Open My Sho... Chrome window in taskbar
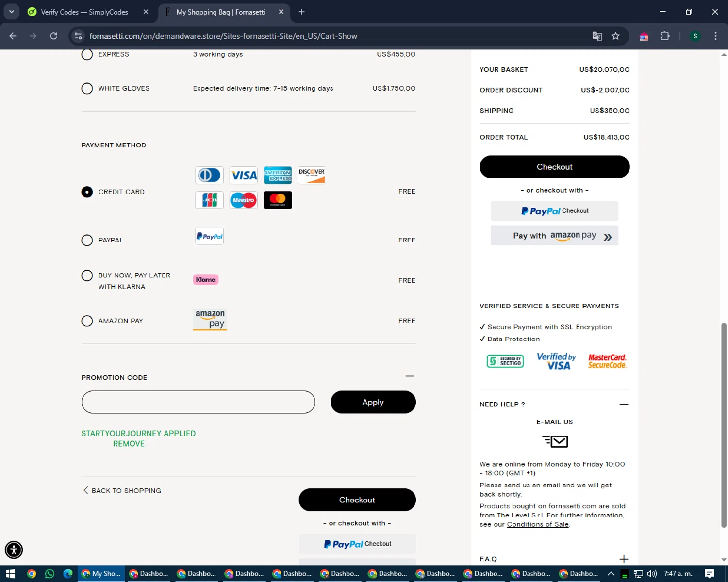Image resolution: width=728 pixels, height=582 pixels. (101, 574)
